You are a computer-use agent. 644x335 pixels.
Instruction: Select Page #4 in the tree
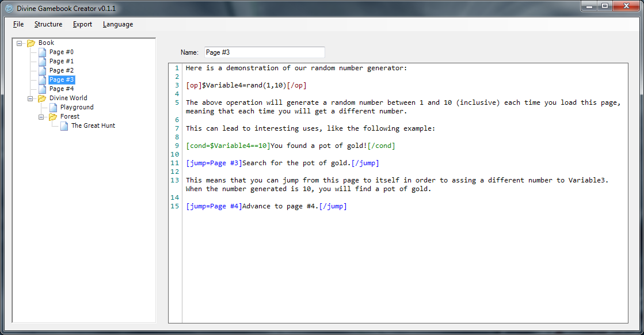[61, 89]
